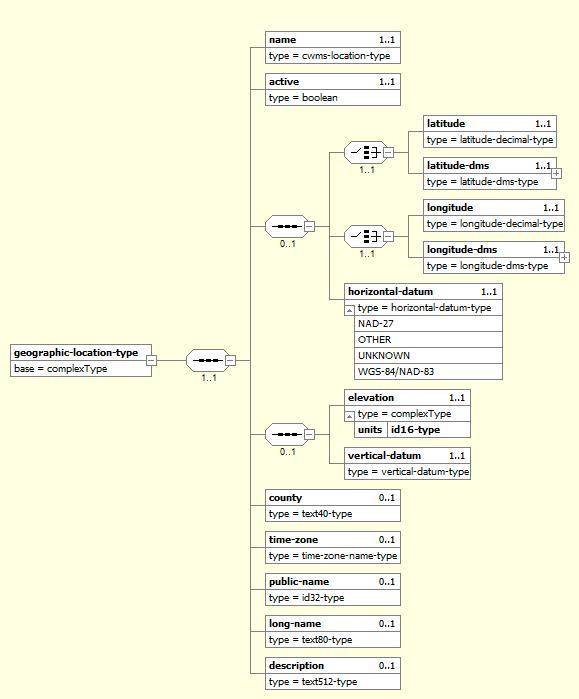Collapse the root sequence minus box
The width and height of the screenshot is (579, 699).
[230, 360]
